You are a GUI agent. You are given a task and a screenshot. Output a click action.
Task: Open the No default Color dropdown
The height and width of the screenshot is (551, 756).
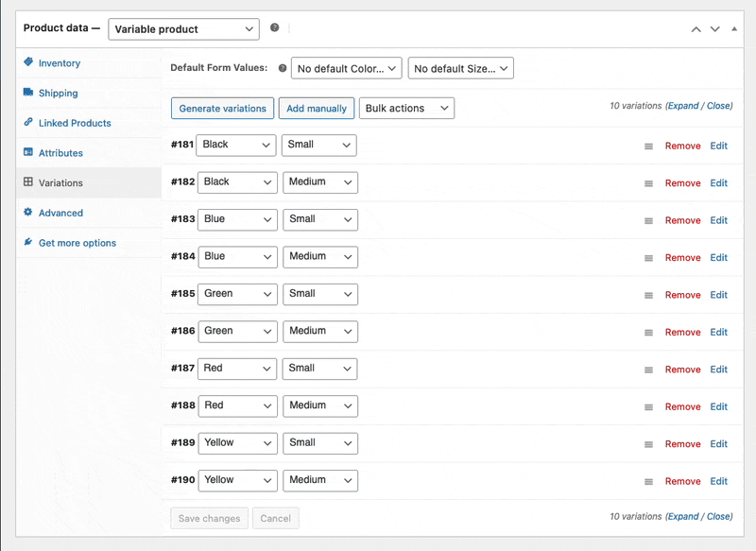coord(347,68)
